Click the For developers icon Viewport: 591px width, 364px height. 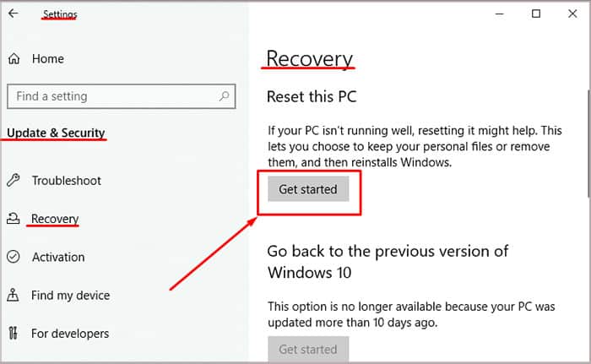[14, 334]
